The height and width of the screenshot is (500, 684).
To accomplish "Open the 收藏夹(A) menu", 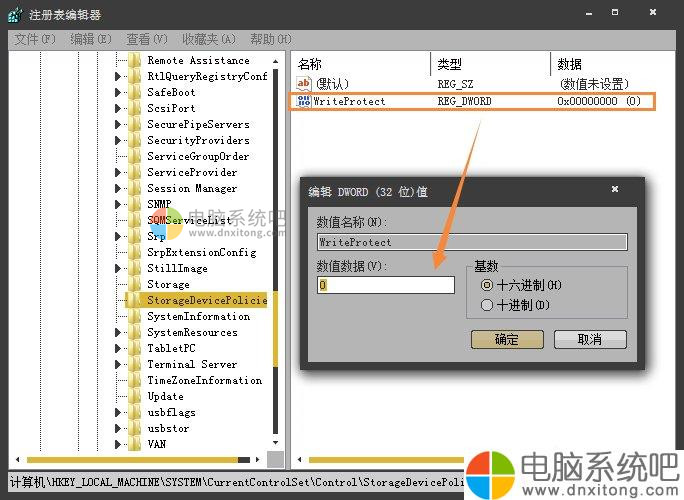I will (x=208, y=39).
